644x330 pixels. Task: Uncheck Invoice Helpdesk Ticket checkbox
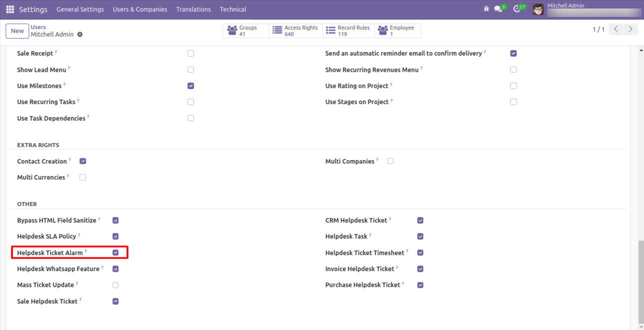(x=420, y=269)
